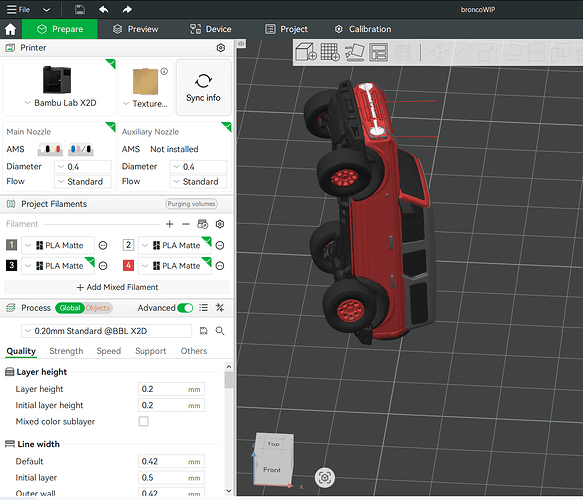Open the Main Nozzle Diameter dropdown
This screenshot has height=500, width=583.
(x=83, y=167)
